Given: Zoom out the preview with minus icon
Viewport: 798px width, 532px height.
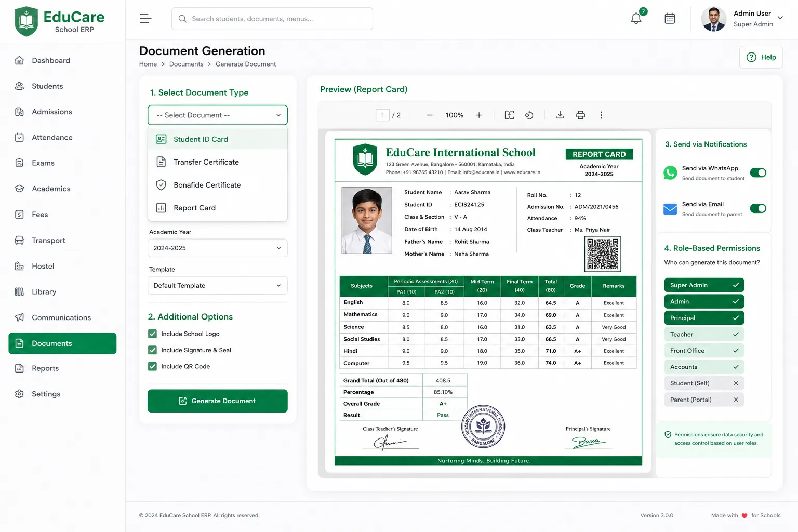Looking at the screenshot, I should point(430,115).
